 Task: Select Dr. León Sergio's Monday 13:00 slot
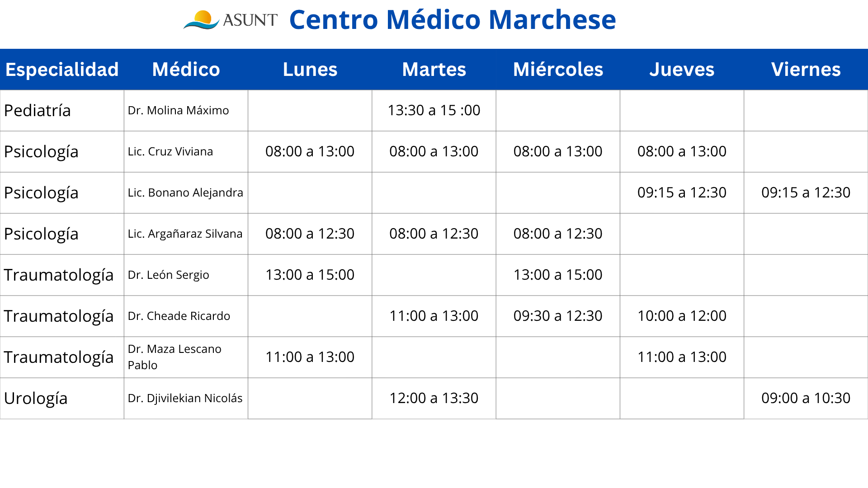[x=310, y=275]
